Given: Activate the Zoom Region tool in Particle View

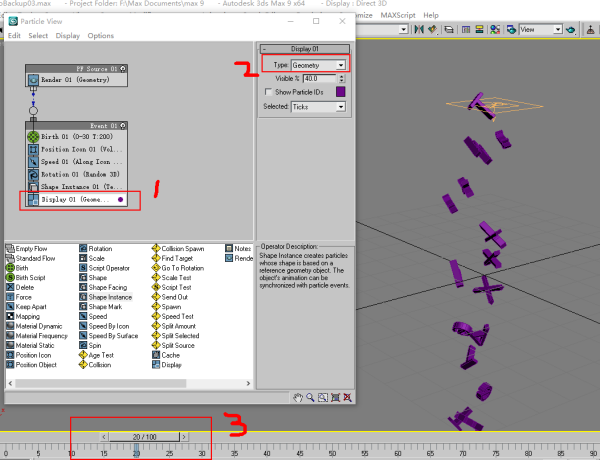Looking at the screenshot, I should [323, 398].
